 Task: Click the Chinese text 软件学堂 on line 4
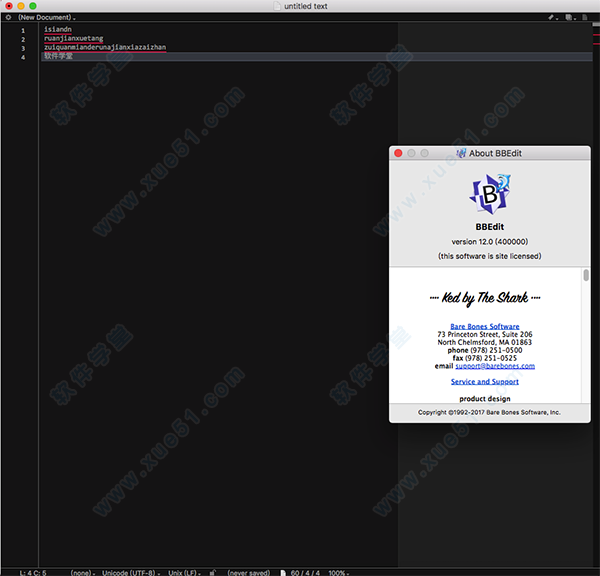(x=58, y=56)
